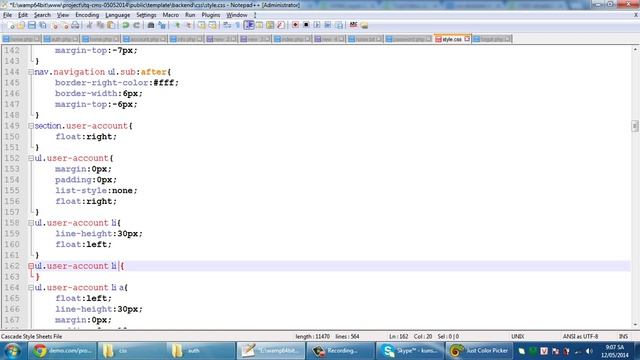Collapse ul.user-account li a block
The height and width of the screenshot is (360, 640).
pos(31,288)
